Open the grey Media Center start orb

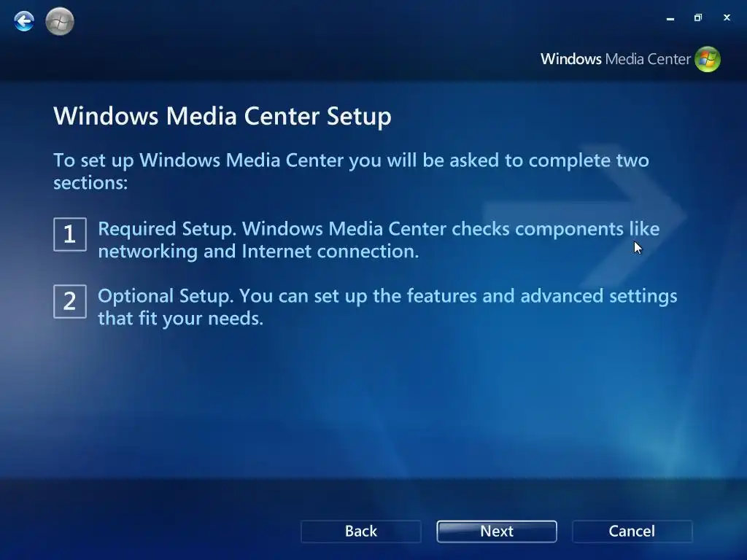click(60, 21)
